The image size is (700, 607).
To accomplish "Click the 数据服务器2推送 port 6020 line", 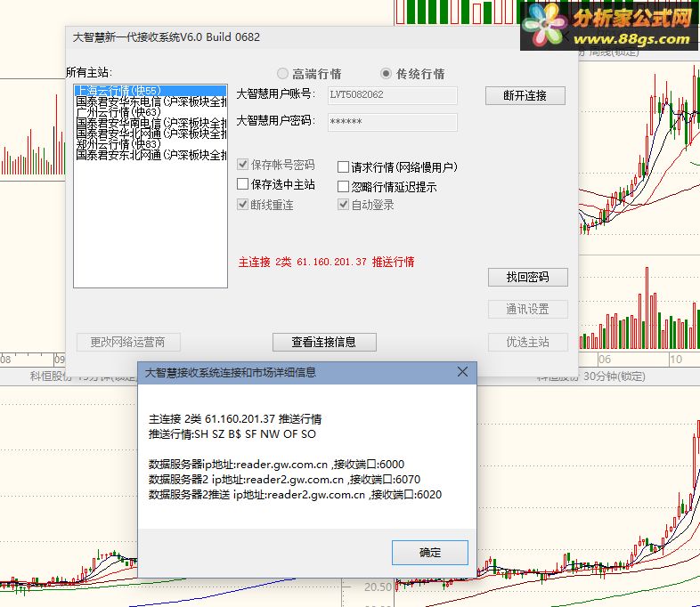I will coord(295,495).
